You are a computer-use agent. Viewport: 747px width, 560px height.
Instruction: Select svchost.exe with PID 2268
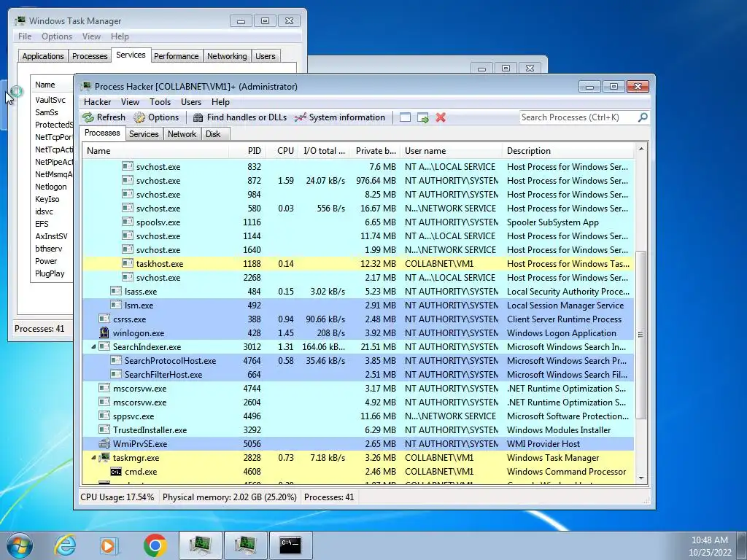pos(357,278)
